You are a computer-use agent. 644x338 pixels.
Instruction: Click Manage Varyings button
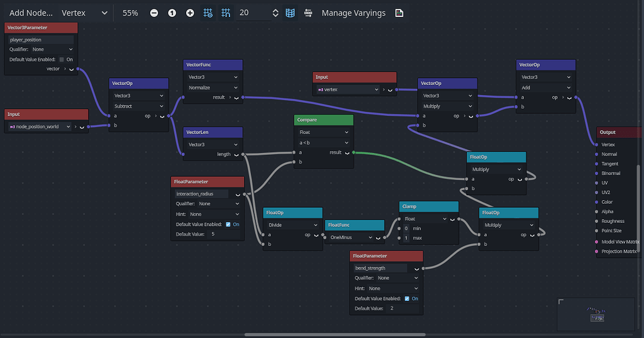click(353, 13)
